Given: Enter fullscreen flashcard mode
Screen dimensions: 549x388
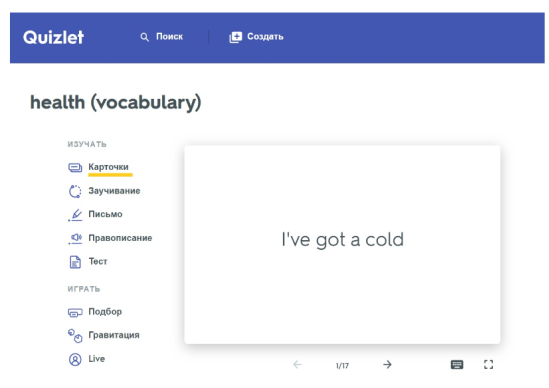Looking at the screenshot, I should click(488, 365).
